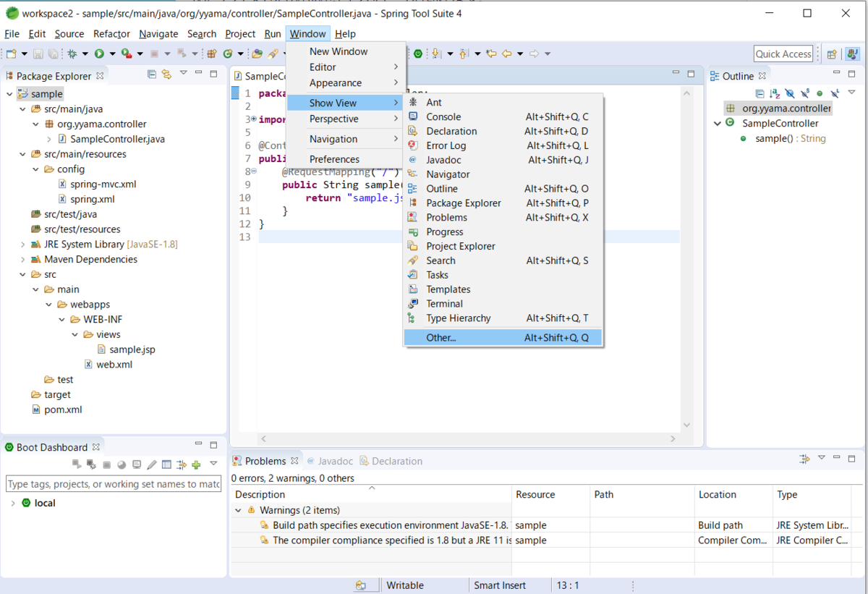Toggle Link with Editor in Package Explorer
The image size is (868, 594).
click(166, 74)
